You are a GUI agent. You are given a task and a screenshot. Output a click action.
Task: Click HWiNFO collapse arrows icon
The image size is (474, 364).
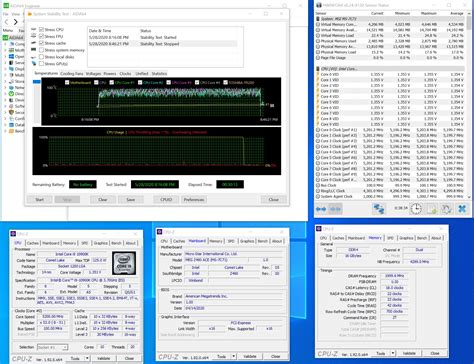(x=335, y=209)
